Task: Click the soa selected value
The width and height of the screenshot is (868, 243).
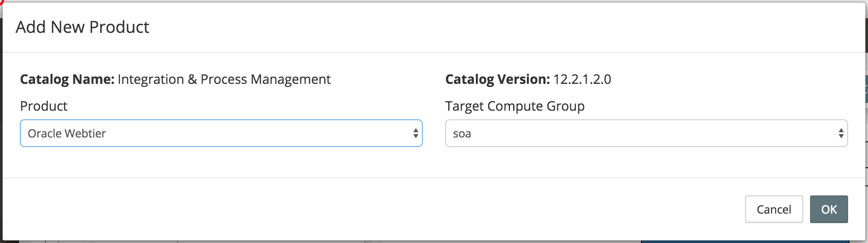Action: (x=462, y=134)
